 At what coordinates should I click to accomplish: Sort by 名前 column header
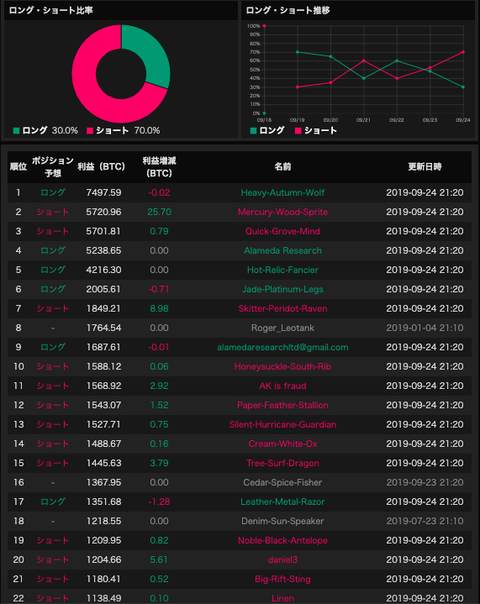[282, 167]
